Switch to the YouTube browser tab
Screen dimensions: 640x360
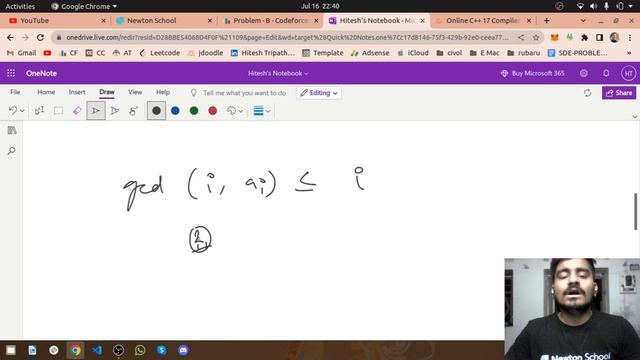56,20
